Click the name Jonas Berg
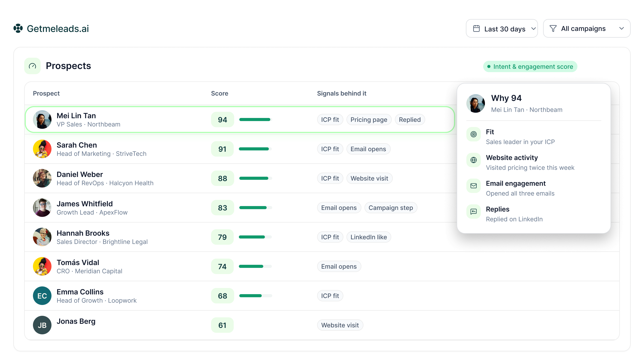Image resolution: width=644 pixels, height=357 pixels. click(x=76, y=321)
